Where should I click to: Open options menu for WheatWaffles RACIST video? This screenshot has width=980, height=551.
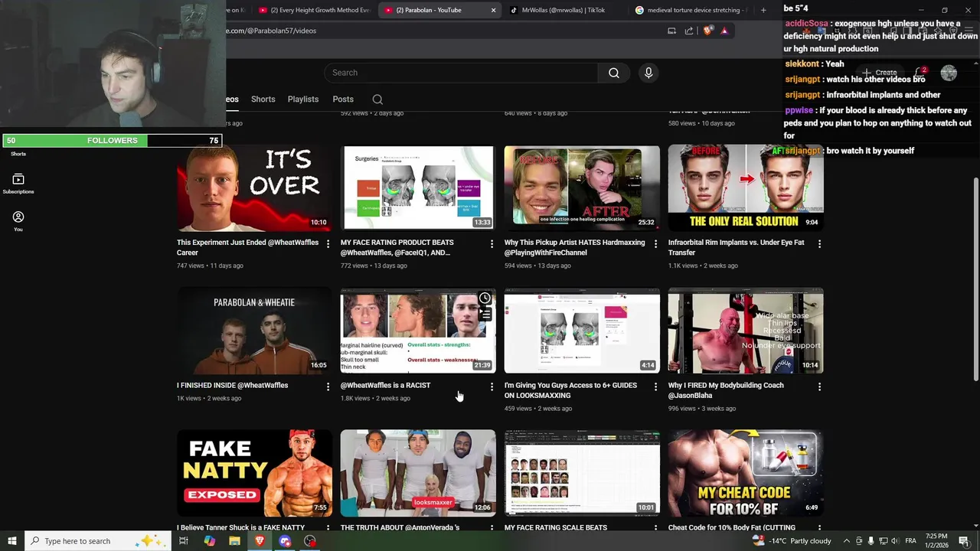(x=492, y=386)
